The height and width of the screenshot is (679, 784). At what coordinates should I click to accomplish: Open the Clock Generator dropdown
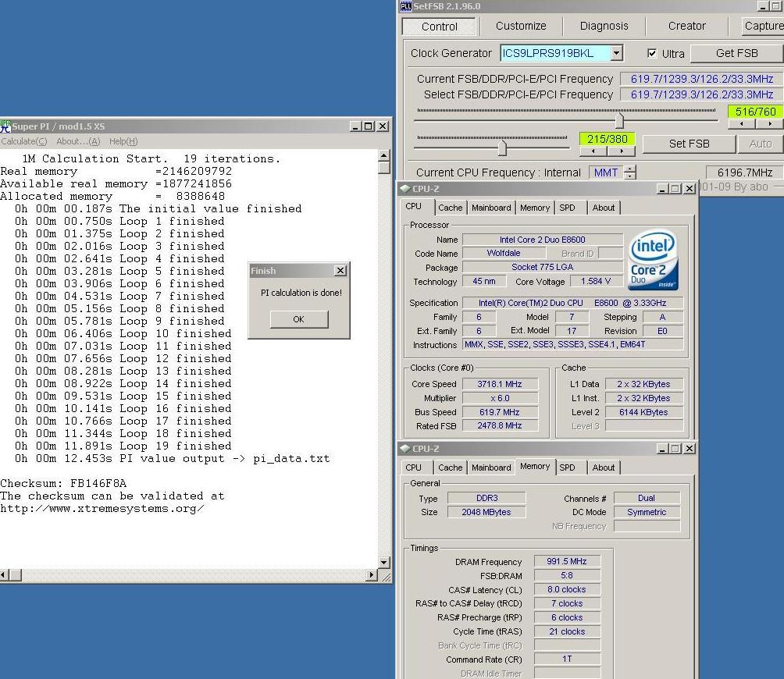(617, 53)
